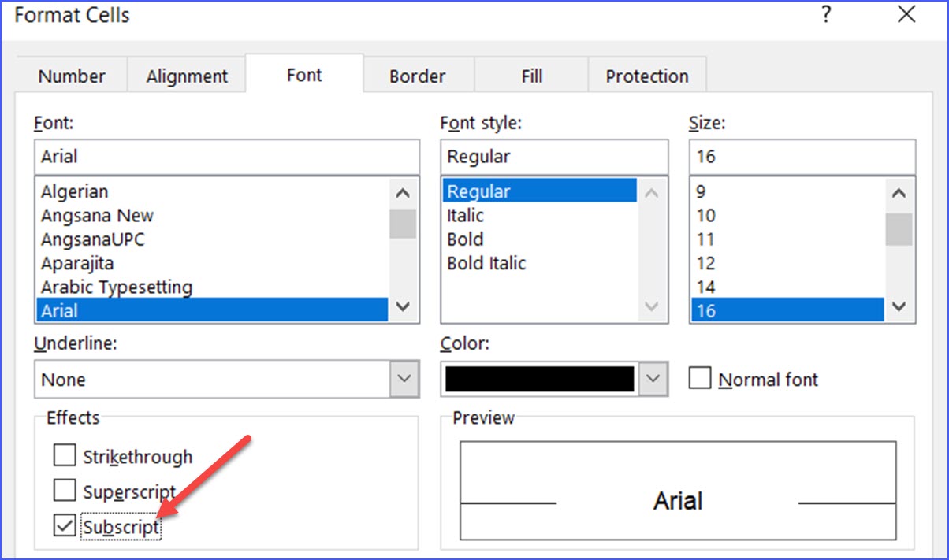Viewport: 949px width, 560px height.
Task: Enable the Strikethrough effect
Action: point(65,455)
